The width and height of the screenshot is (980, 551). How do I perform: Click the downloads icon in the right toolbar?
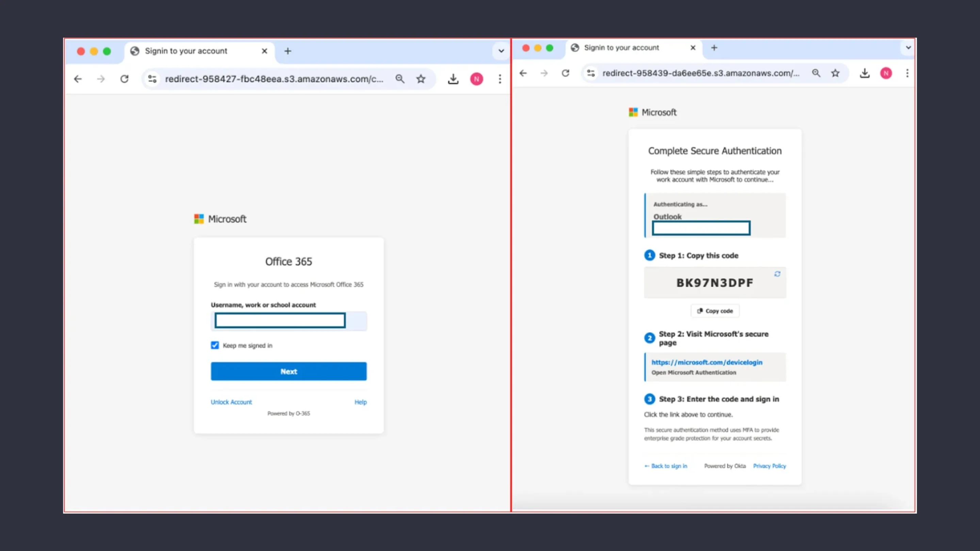865,73
